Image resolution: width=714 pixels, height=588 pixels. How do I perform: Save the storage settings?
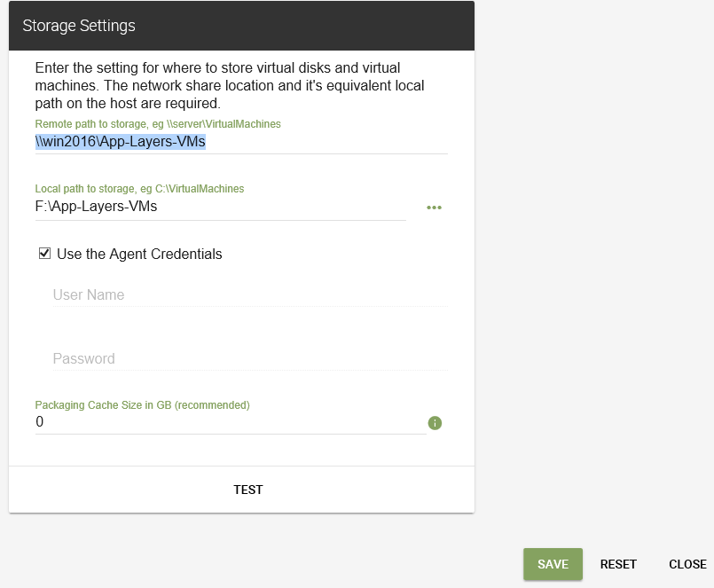553,564
